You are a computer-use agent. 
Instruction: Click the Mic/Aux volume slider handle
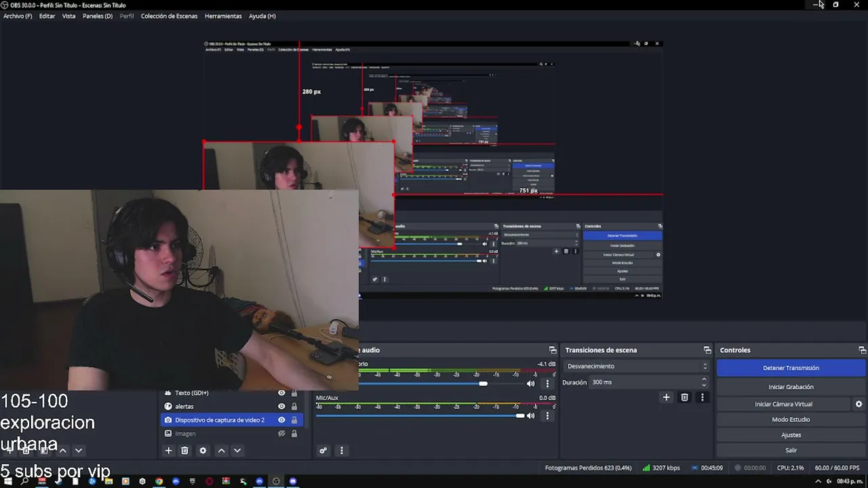click(x=520, y=415)
